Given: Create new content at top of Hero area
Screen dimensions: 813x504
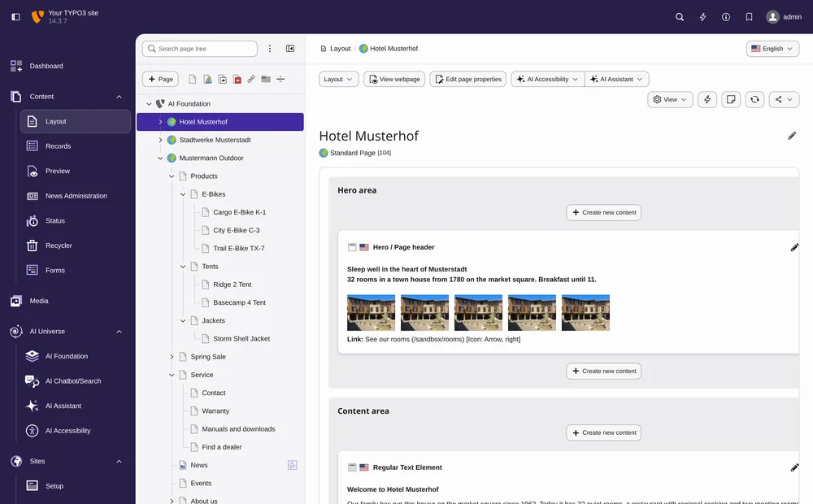Looking at the screenshot, I should 603,213.
